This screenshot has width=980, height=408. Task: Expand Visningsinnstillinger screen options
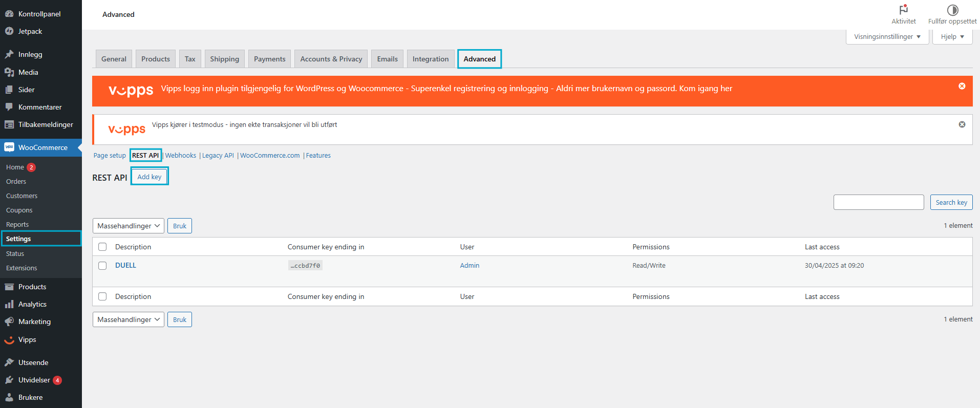pos(887,37)
